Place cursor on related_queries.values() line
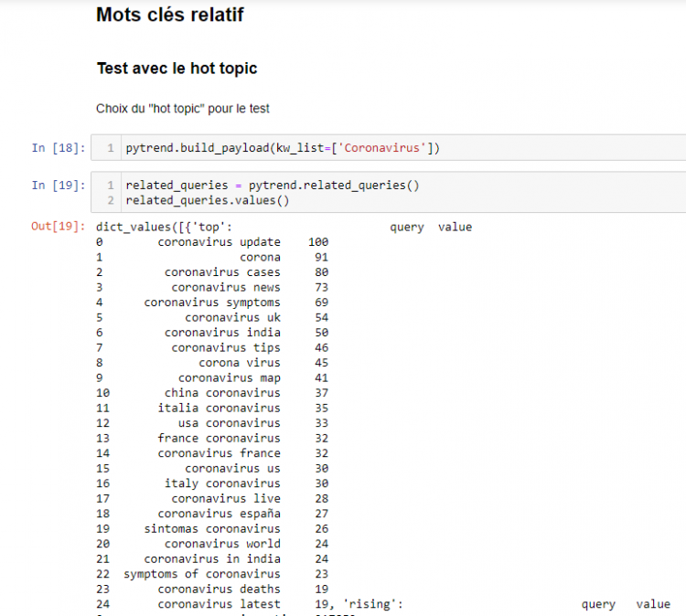Image resolution: width=686 pixels, height=616 pixels. [x=207, y=200]
